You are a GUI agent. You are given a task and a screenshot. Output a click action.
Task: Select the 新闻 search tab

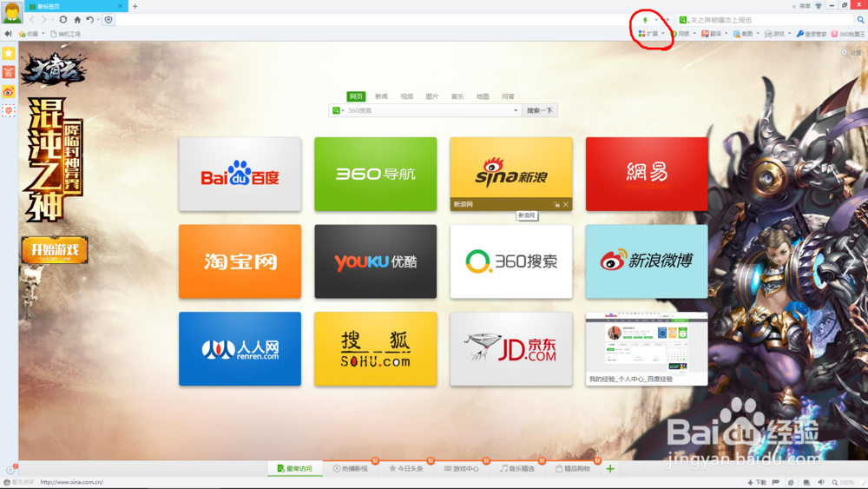(x=381, y=96)
